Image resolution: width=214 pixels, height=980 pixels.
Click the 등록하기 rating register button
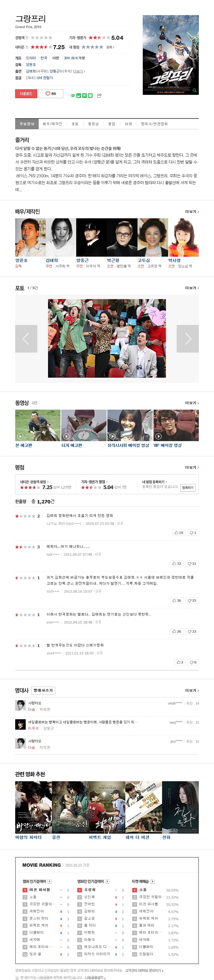click(x=188, y=487)
